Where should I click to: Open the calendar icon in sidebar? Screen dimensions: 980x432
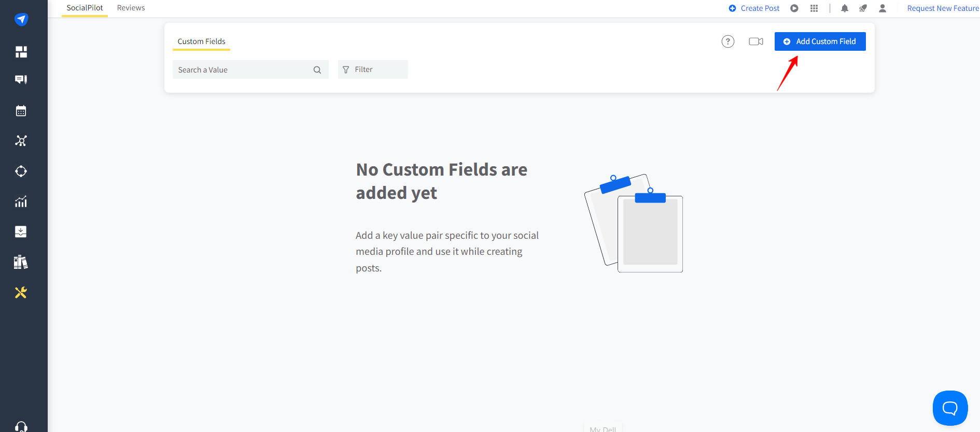[21, 111]
